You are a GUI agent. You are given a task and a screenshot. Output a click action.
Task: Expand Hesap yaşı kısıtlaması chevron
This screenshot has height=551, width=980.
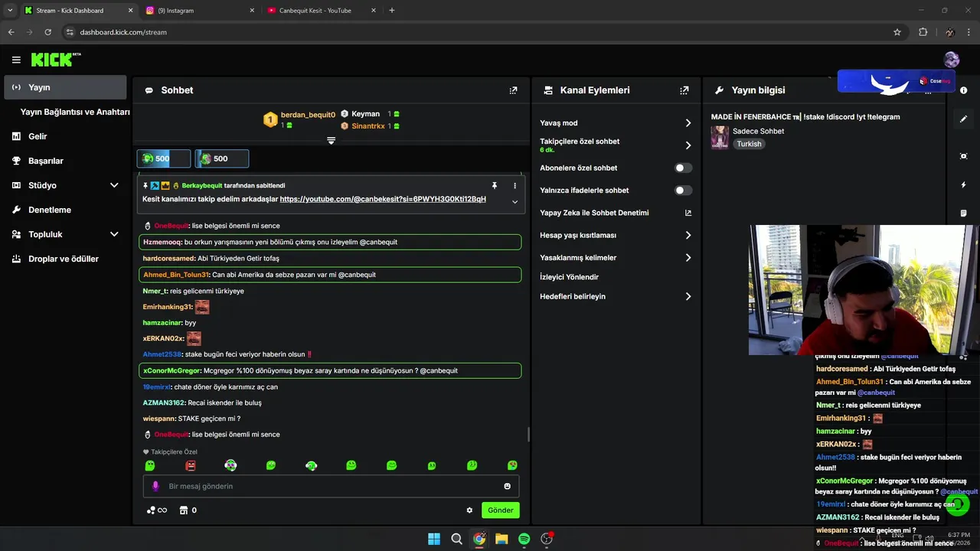tap(688, 235)
